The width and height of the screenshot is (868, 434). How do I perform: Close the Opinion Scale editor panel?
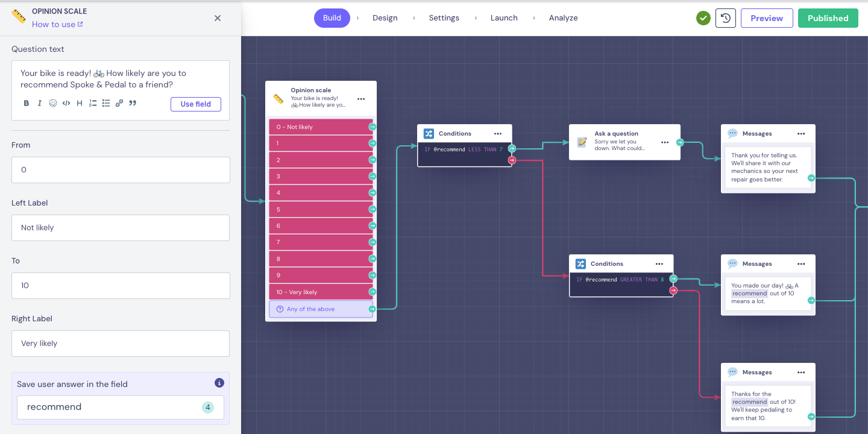point(218,18)
